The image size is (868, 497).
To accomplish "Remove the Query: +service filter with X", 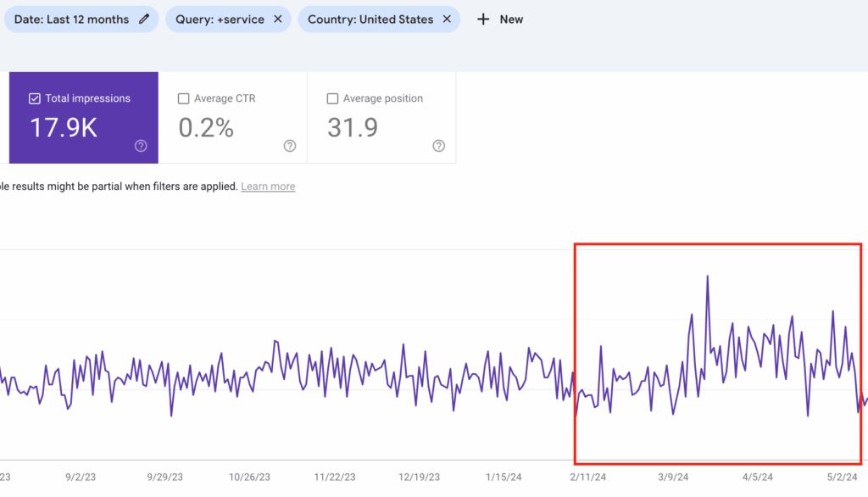I will click(278, 19).
